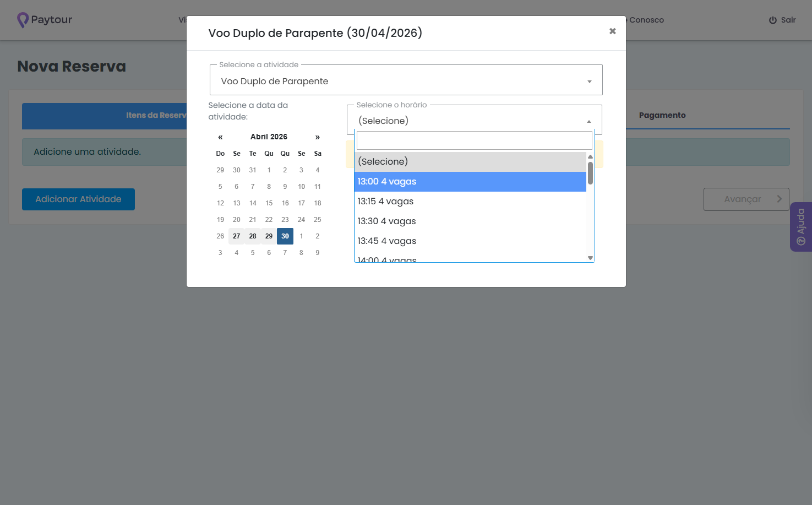The width and height of the screenshot is (812, 505).
Task: Switch to Itens da Reserva tab
Action: [156, 115]
